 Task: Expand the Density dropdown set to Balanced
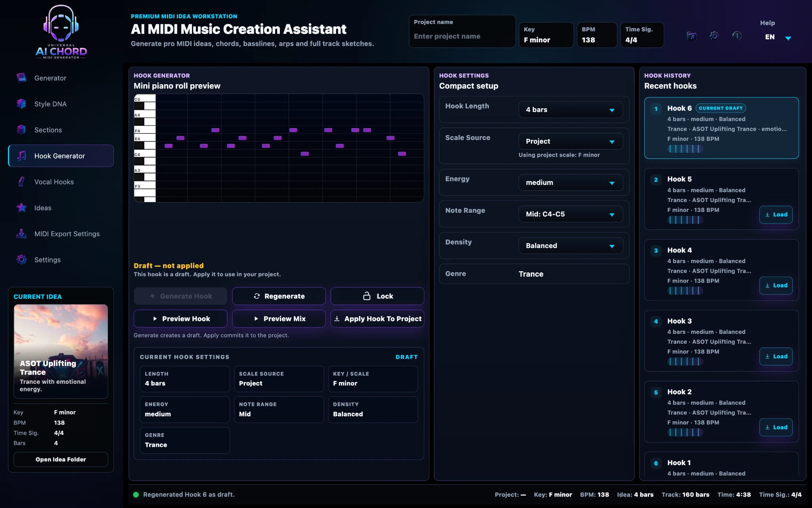click(x=571, y=246)
